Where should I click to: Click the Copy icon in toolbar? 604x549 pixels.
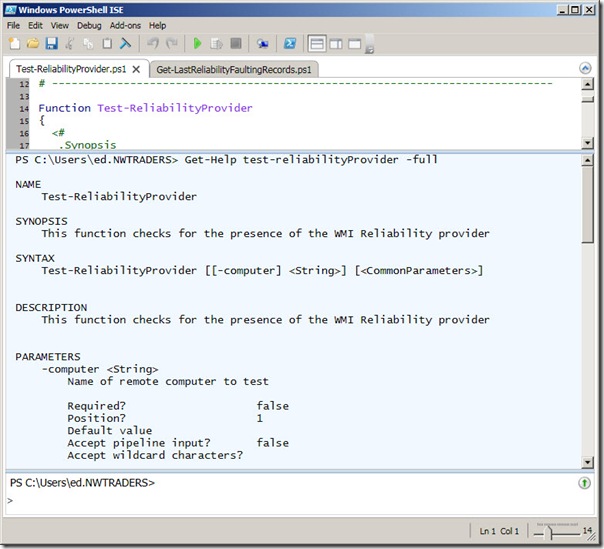(x=88, y=43)
